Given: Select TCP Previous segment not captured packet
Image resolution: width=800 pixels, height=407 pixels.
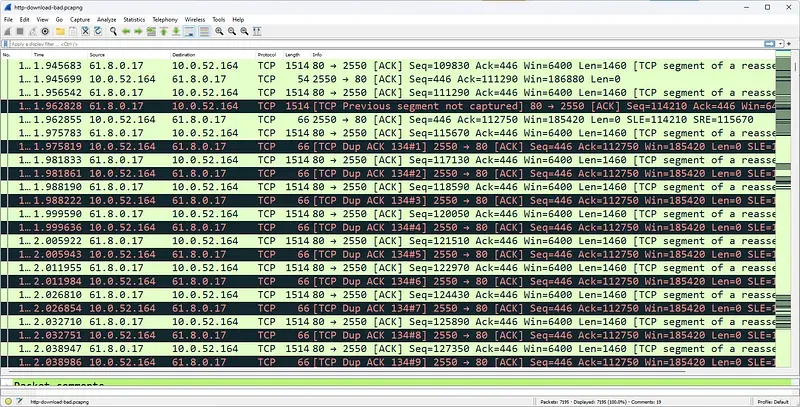Looking at the screenshot, I should [388, 106].
